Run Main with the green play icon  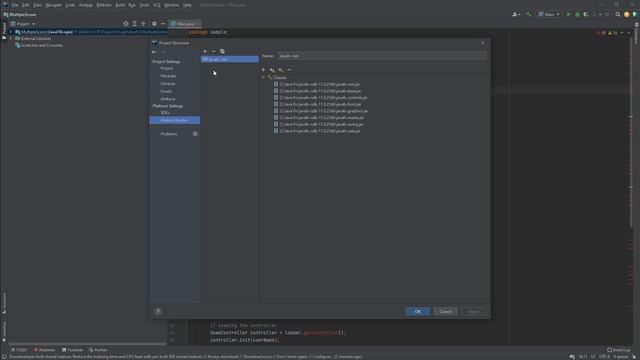[x=568, y=14]
